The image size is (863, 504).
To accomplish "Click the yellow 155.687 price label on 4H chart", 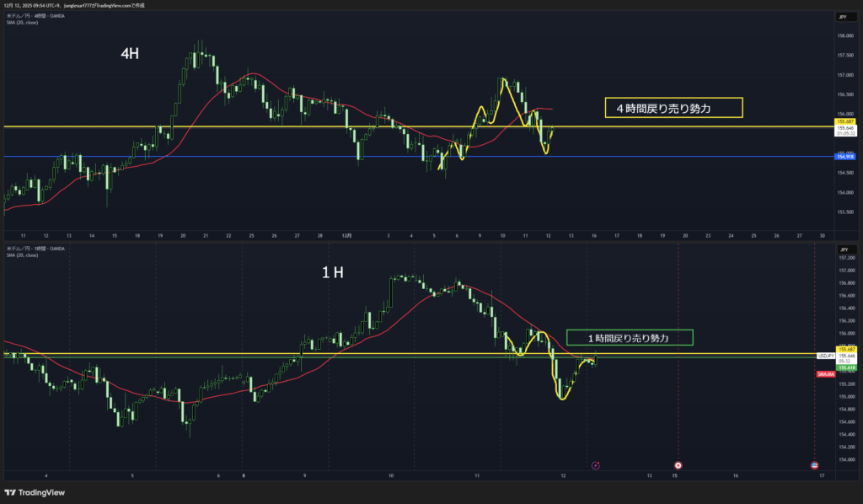I will pos(844,122).
